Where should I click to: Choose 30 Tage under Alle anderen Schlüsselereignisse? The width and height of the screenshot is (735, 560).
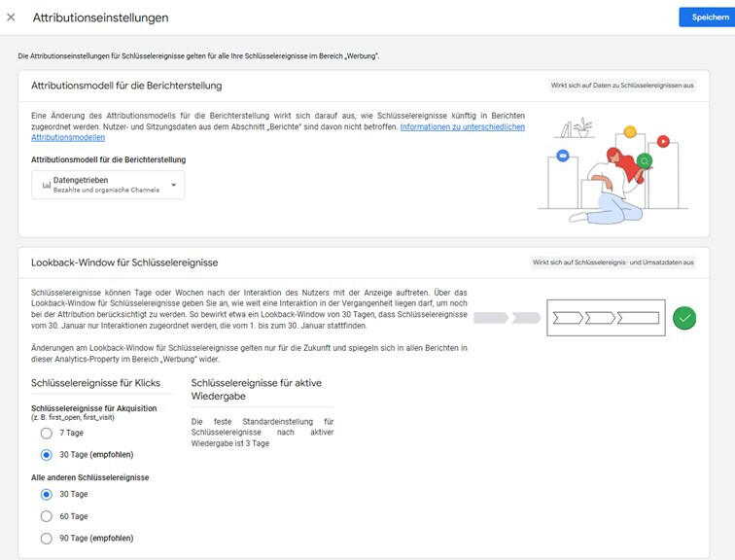[46, 495]
